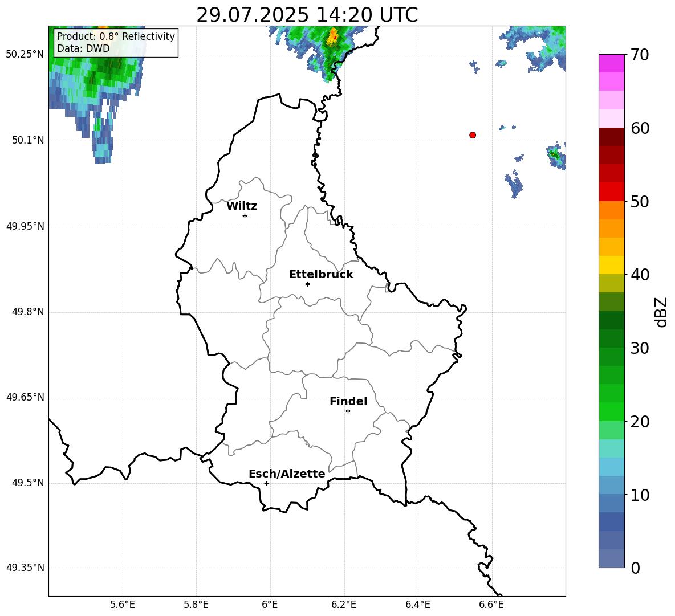Click the 5.6°E longitude label
Screen dimensions: 675x616
[x=122, y=605]
